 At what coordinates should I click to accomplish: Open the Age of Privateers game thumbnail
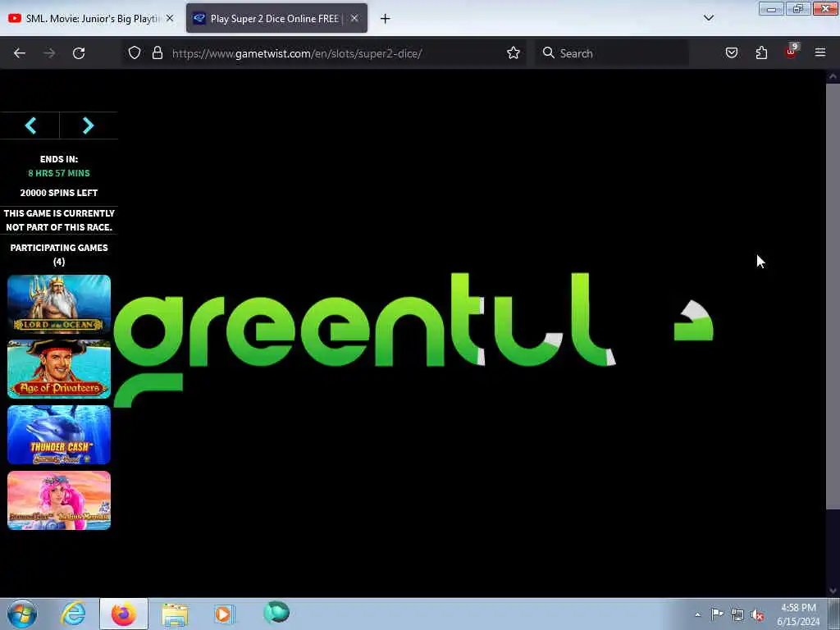59,369
